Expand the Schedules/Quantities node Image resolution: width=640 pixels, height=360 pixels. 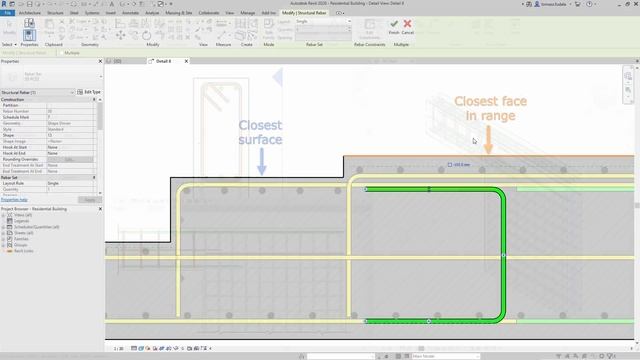pos(4,227)
